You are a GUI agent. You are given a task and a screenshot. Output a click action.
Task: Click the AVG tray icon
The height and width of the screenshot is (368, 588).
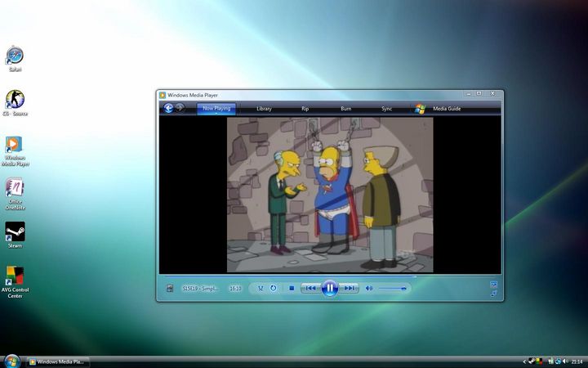click(539, 361)
